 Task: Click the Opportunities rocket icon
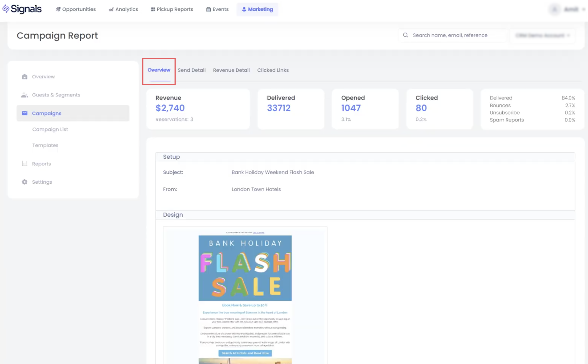click(x=58, y=9)
